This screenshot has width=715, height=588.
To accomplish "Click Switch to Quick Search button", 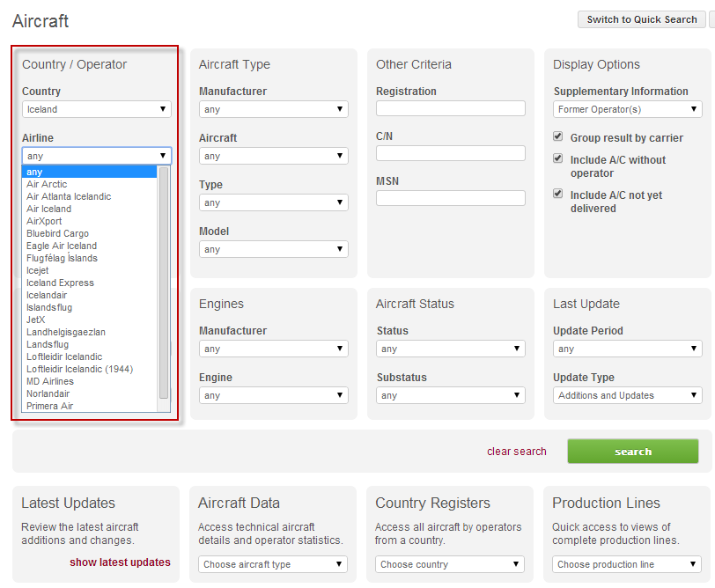I will 642,19.
